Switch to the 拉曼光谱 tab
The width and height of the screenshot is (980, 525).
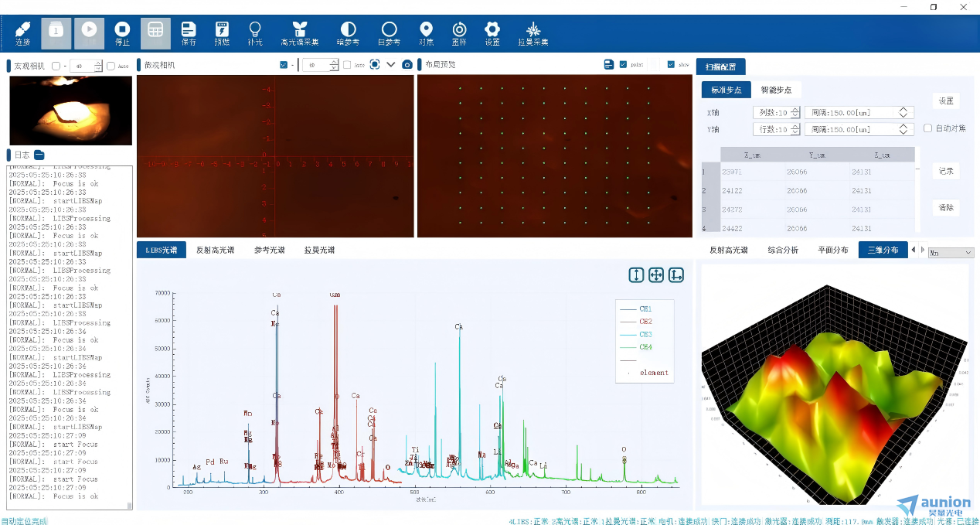point(319,250)
